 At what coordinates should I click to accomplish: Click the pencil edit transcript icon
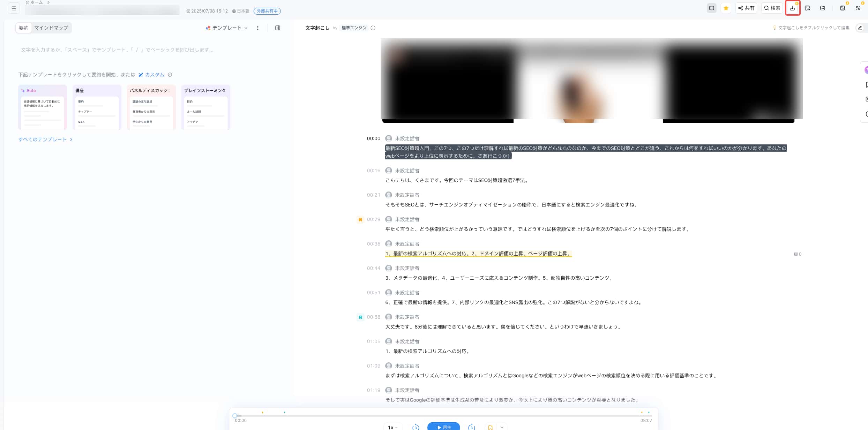click(860, 28)
